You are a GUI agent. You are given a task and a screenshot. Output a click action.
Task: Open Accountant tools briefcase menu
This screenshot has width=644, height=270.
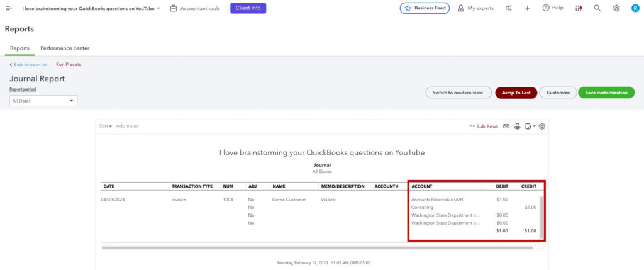195,8
